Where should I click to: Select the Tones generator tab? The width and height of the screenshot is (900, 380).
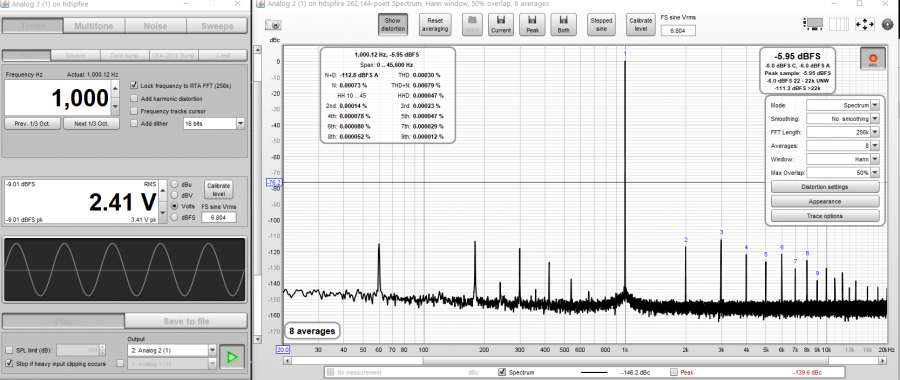click(x=32, y=26)
